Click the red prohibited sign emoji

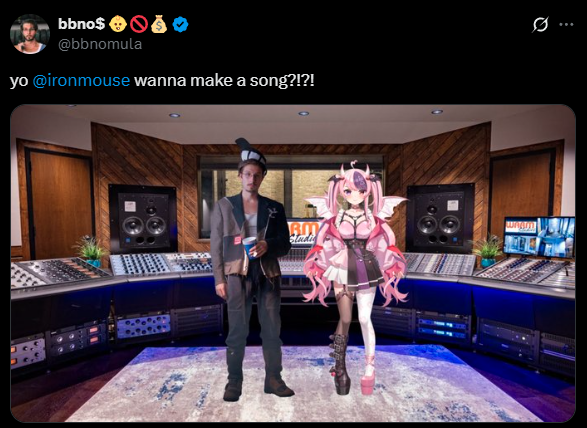139,24
